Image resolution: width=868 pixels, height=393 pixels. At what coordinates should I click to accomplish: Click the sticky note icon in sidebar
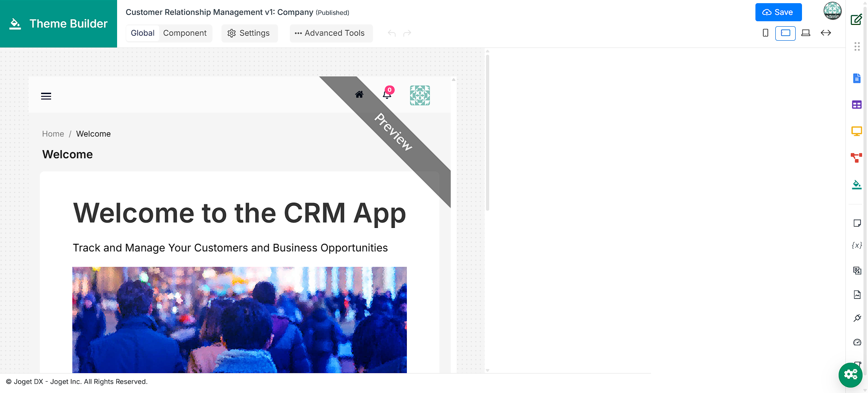pyautogui.click(x=857, y=223)
